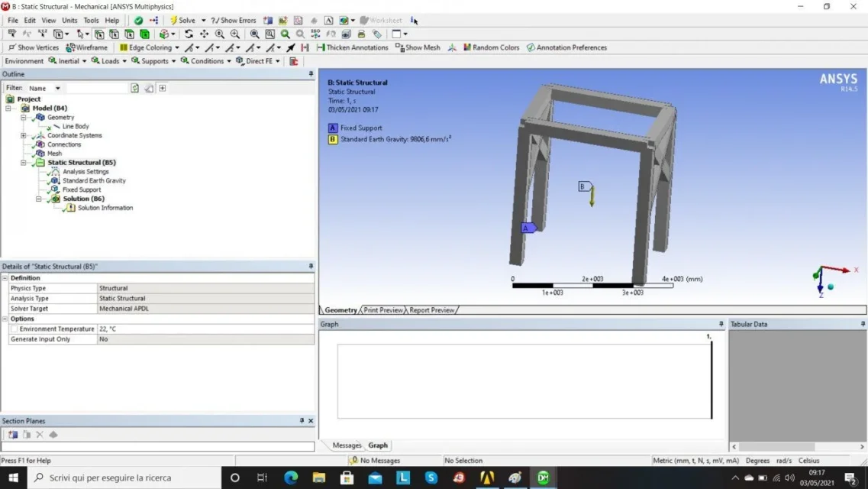
Task: Select the Vertex selection filter icon
Action: (x=99, y=34)
